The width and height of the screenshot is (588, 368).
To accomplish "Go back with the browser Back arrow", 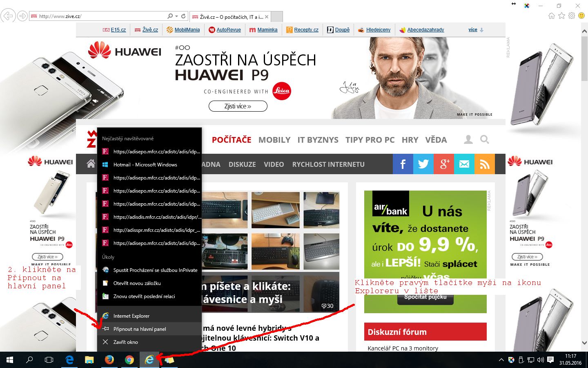I will 8,16.
